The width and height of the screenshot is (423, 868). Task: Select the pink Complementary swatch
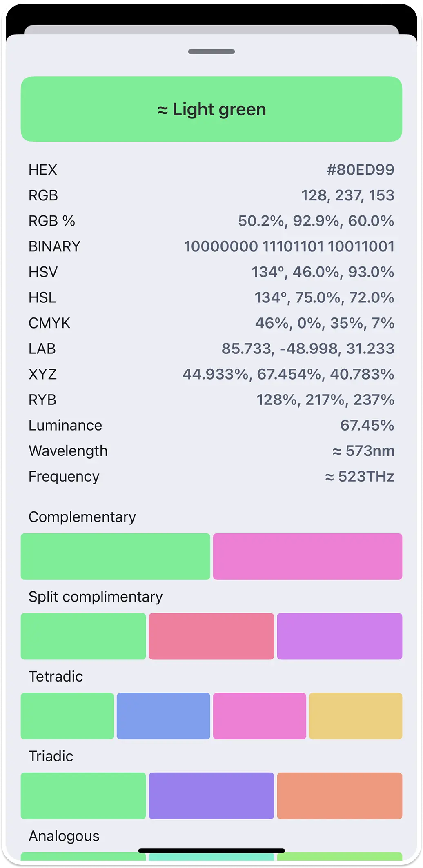(x=307, y=556)
